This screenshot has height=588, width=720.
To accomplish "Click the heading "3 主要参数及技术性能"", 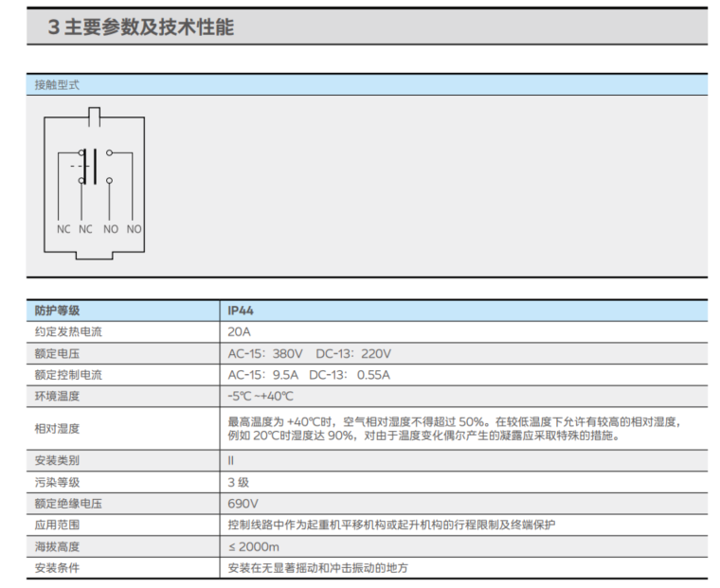I will (x=141, y=27).
